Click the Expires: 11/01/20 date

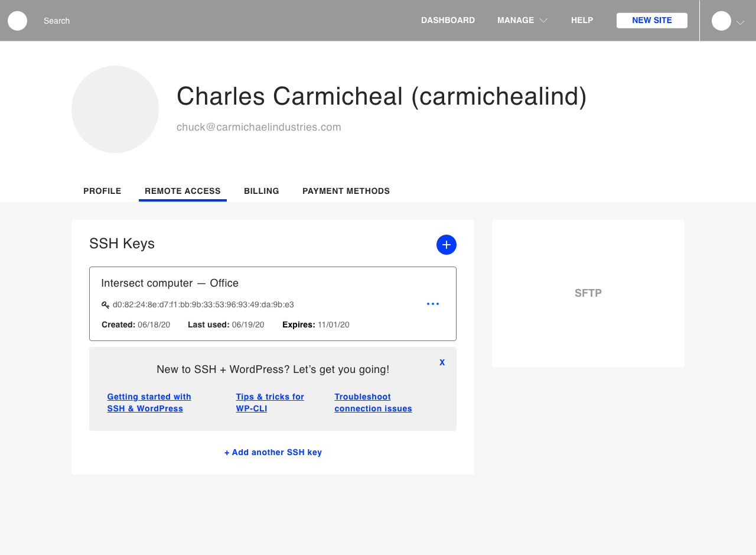tap(316, 324)
